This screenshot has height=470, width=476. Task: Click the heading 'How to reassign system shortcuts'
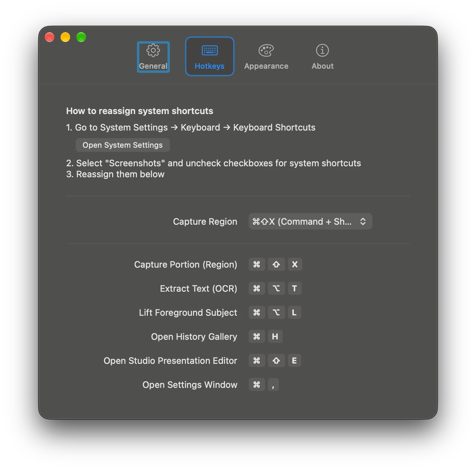(x=140, y=111)
